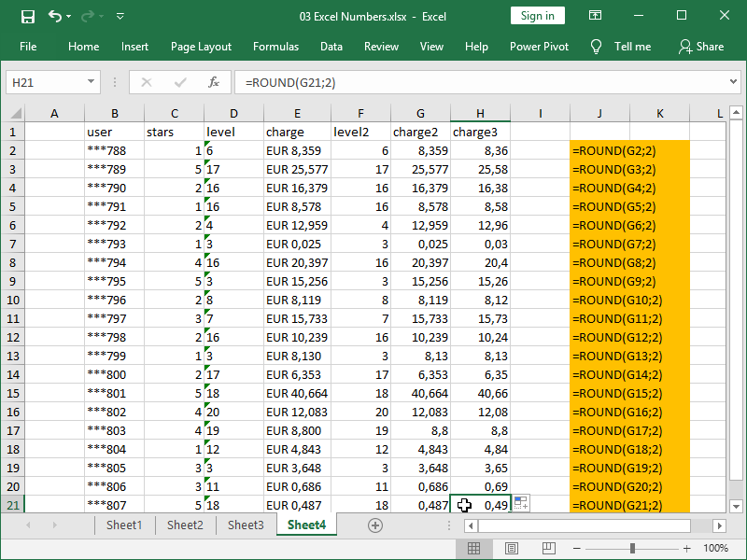Image resolution: width=747 pixels, height=560 pixels.
Task: Open the Data tab
Action: pyautogui.click(x=331, y=47)
